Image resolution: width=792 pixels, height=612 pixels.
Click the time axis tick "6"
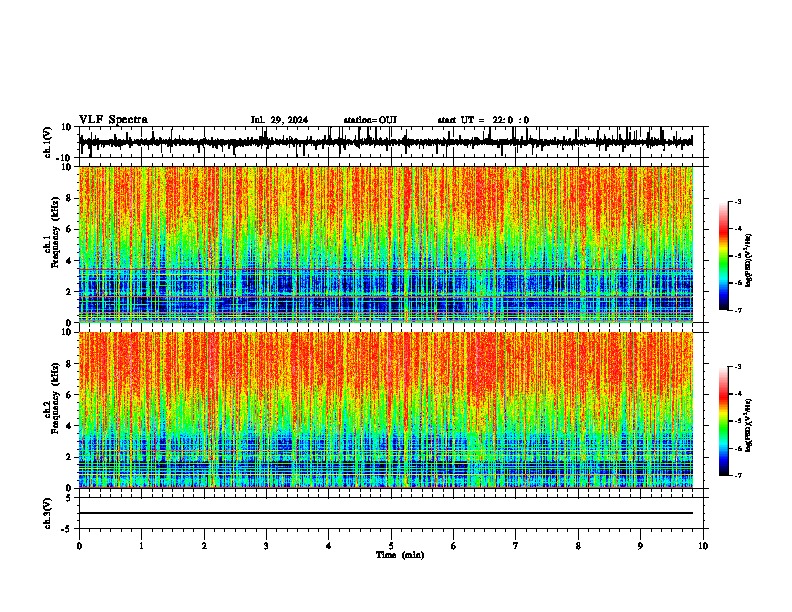pos(454,546)
